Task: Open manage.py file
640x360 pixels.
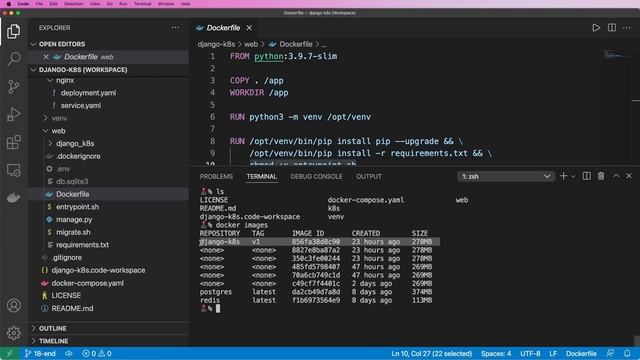Action: point(74,219)
